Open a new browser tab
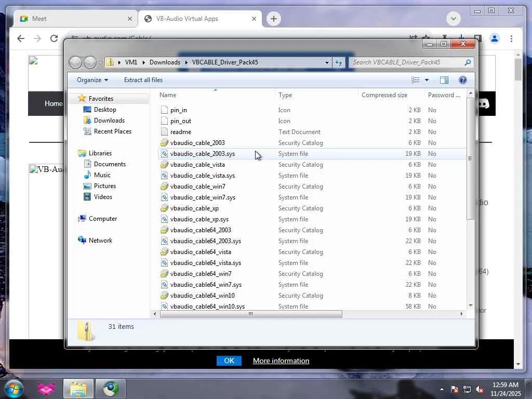This screenshot has width=532, height=399. tap(274, 19)
